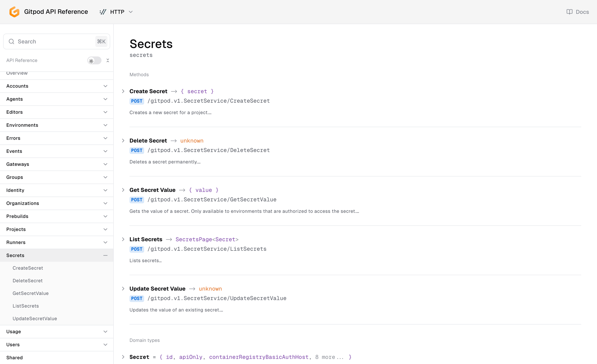597x364 pixels.
Task: Open the Update Secret Value method title
Action: tap(157, 289)
